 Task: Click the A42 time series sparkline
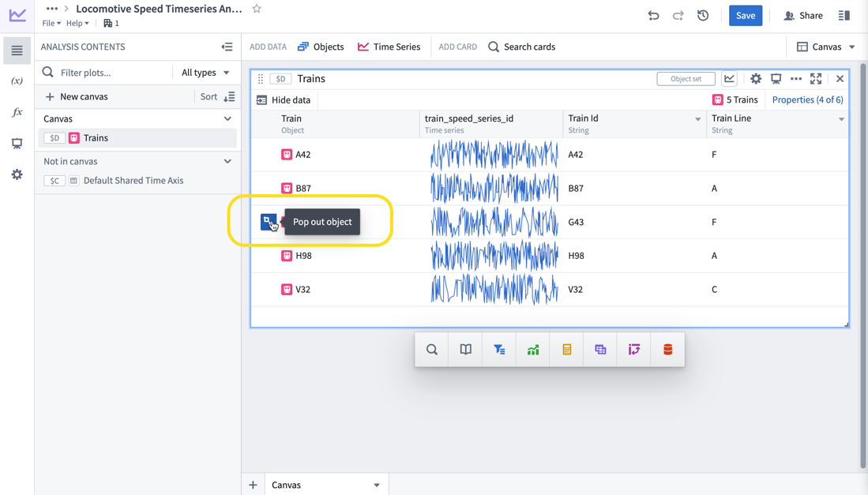click(494, 155)
